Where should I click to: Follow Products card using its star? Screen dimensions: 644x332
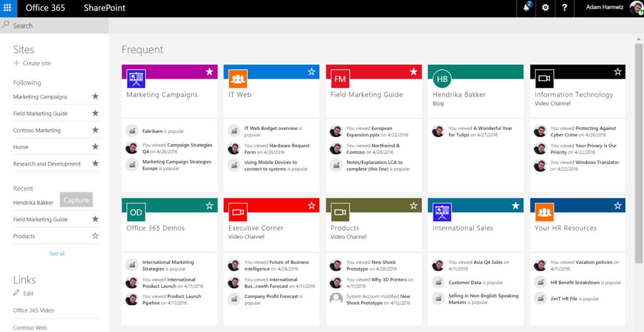point(414,205)
